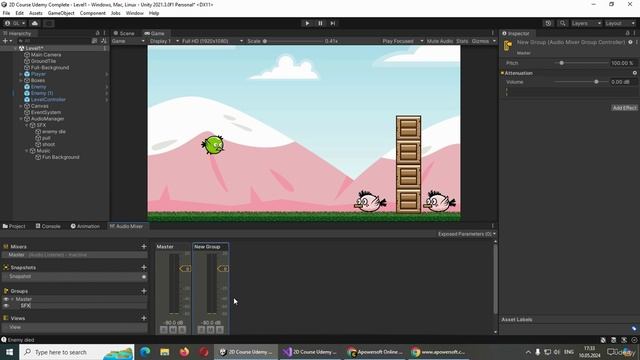Toggle Stats overlay in Game view
This screenshot has height=360, width=640.
(x=462, y=41)
